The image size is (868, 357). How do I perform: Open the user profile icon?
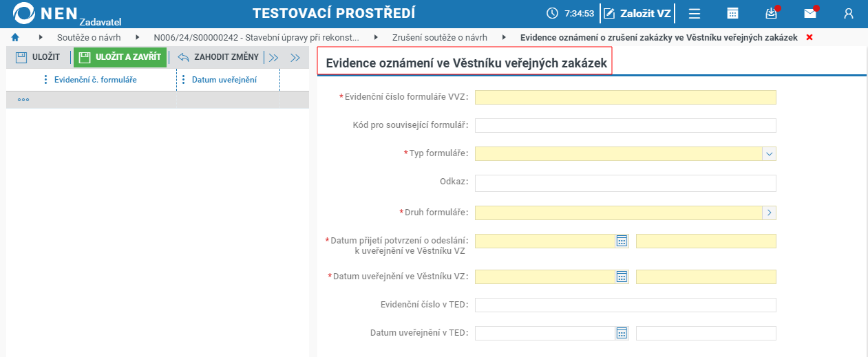pyautogui.click(x=849, y=13)
